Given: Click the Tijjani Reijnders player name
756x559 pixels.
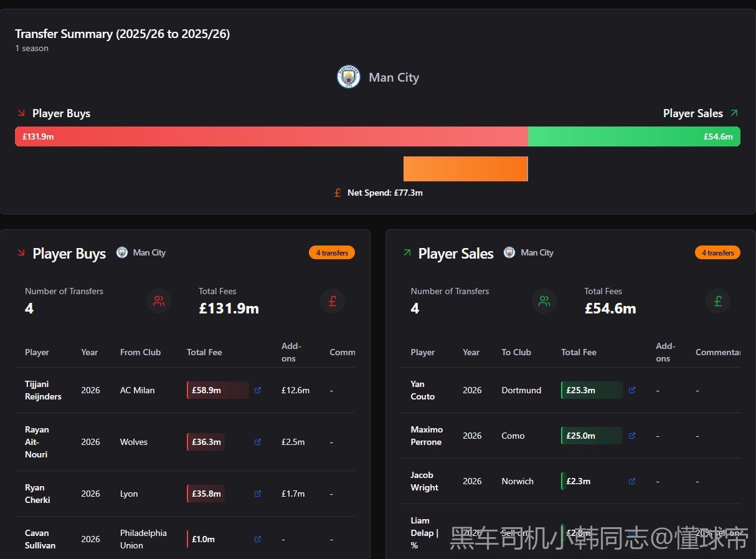Looking at the screenshot, I should (x=43, y=390).
